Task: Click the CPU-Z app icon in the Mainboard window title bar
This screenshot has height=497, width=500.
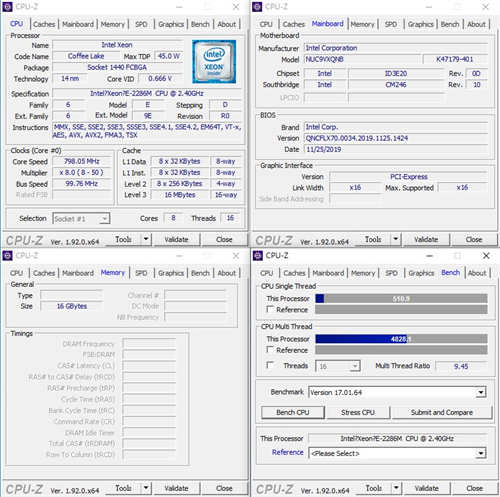Action: pos(257,7)
